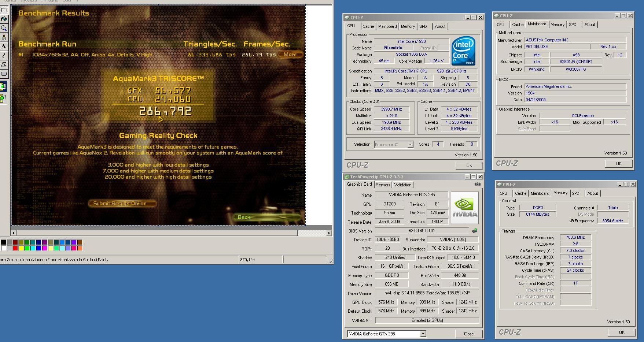This screenshot has width=644, height=342.
Task: Open the CPU tab in the CPU-Z Memory window
Action: pos(503,193)
